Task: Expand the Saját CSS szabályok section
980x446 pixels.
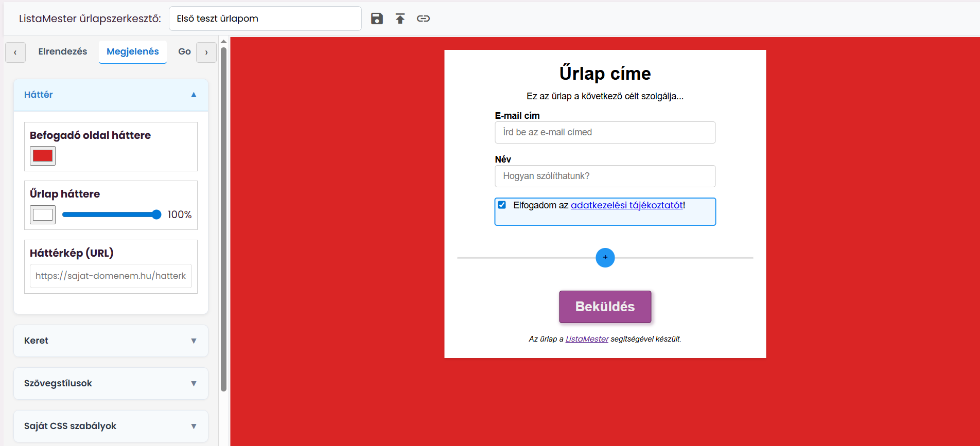Action: [111, 426]
